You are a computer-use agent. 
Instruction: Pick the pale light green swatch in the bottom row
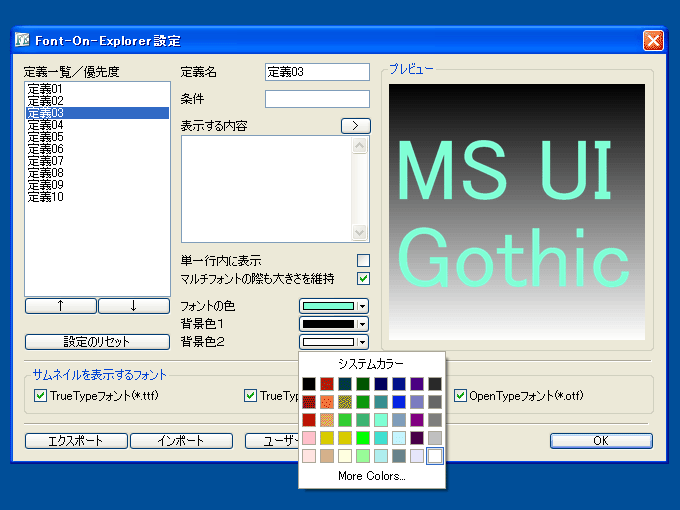pos(363,456)
